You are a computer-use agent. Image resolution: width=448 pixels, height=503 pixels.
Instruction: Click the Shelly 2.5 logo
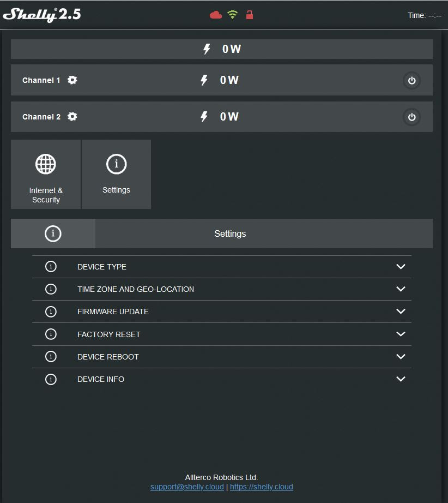[42, 15]
